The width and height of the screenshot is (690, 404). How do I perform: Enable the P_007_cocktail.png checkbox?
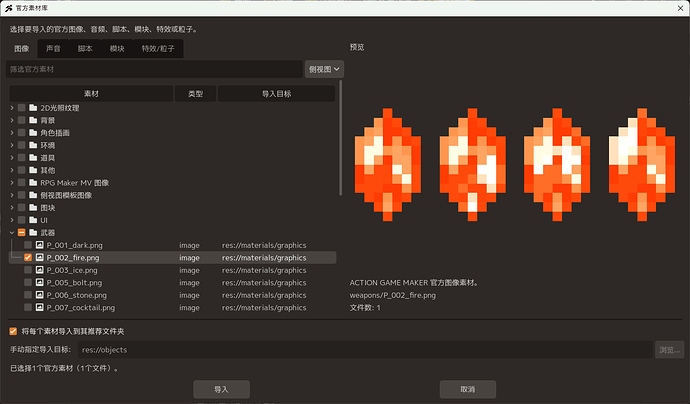28,307
